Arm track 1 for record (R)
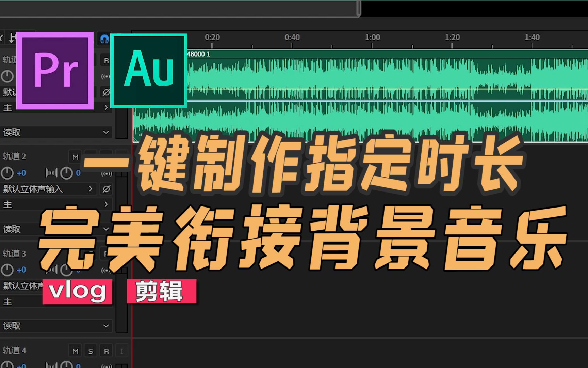 pos(106,60)
